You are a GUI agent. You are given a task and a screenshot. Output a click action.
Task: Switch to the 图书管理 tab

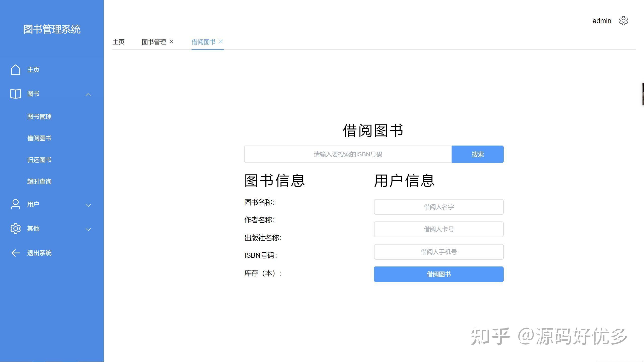click(154, 42)
